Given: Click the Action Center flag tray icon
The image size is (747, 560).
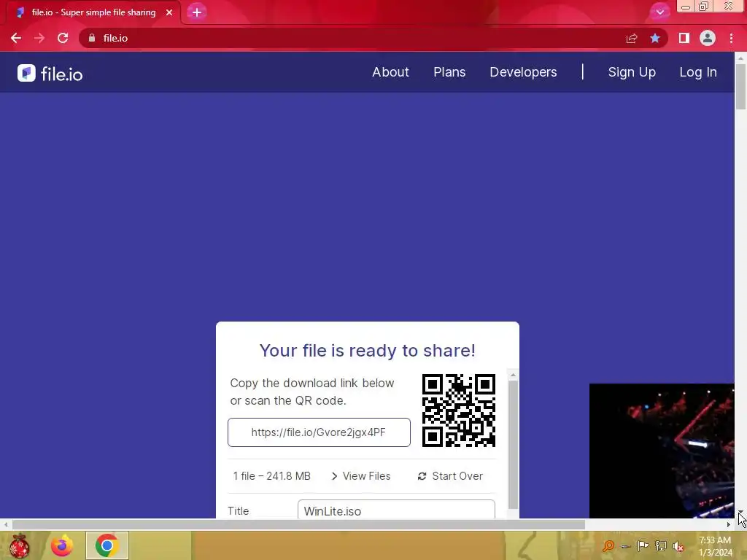Looking at the screenshot, I should 643,545.
